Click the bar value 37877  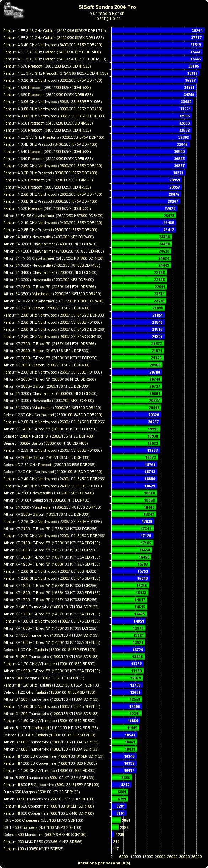click(x=196, y=38)
